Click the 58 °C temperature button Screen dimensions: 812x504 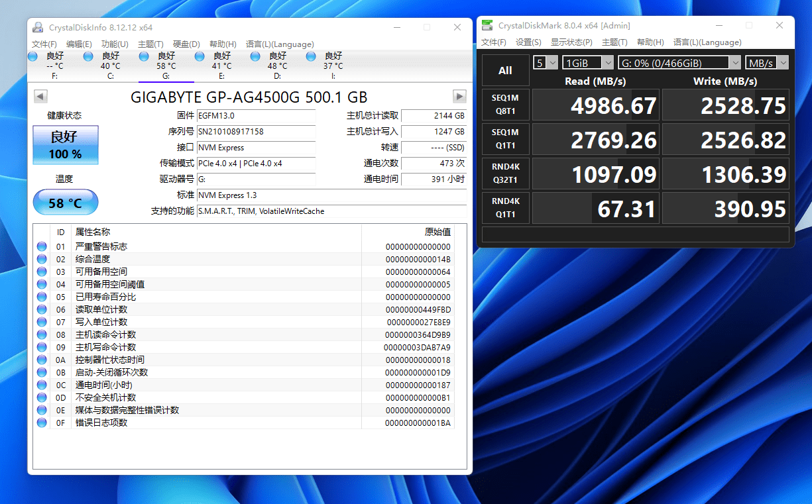click(x=66, y=203)
